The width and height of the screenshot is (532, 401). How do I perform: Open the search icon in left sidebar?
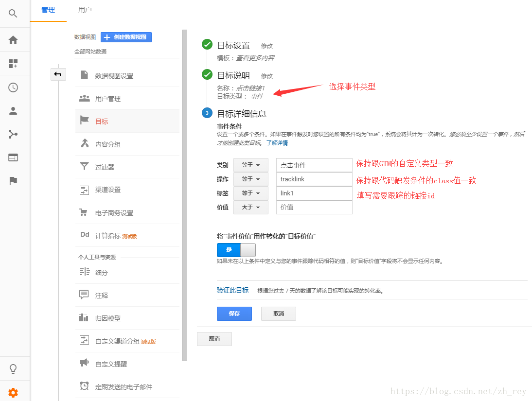(13, 13)
